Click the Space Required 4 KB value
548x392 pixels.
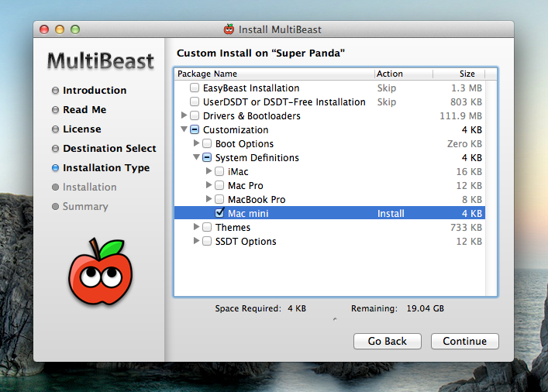(x=297, y=308)
